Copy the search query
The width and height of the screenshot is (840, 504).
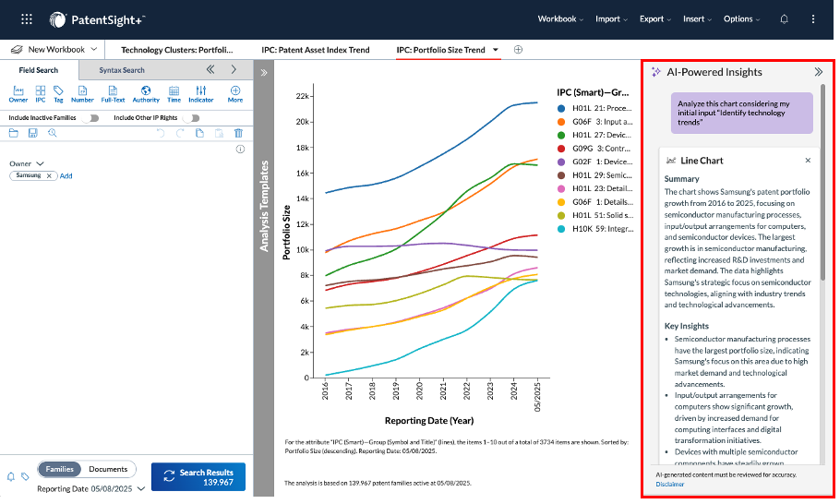(x=199, y=133)
